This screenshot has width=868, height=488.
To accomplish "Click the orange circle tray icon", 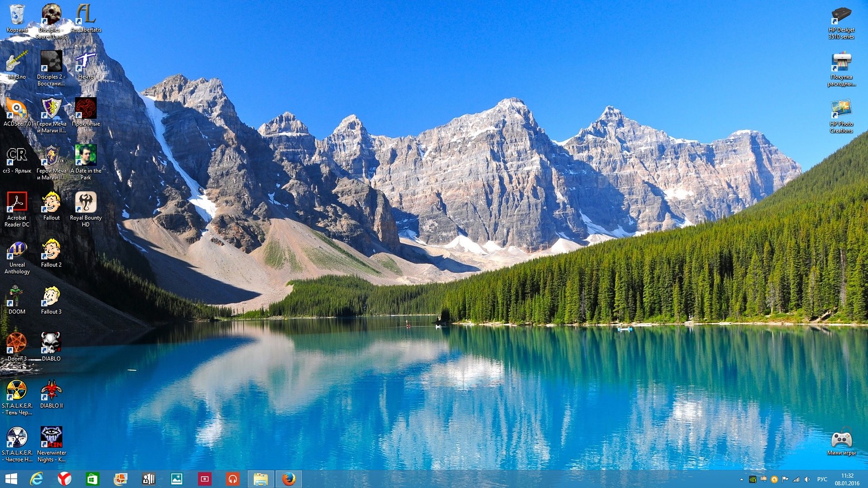I will [774, 479].
